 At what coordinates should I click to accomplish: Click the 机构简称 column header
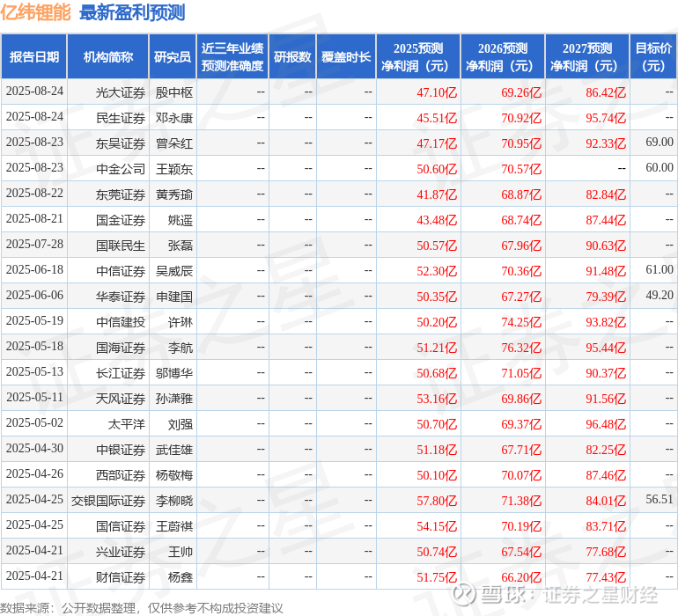pyautogui.click(x=108, y=57)
